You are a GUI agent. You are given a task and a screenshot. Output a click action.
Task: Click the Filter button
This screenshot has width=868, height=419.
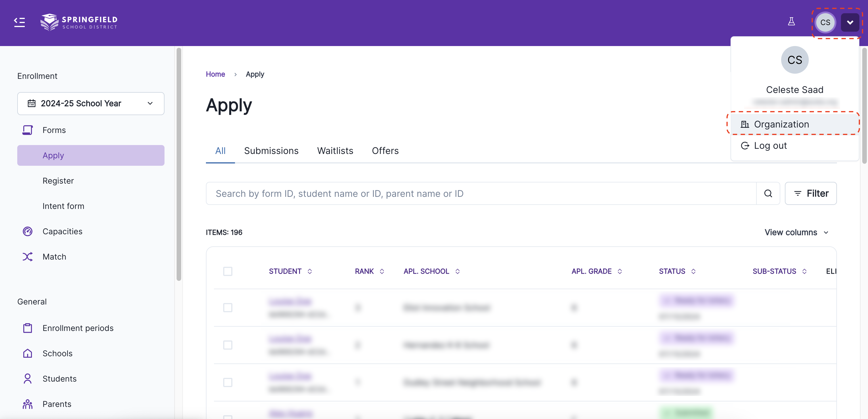(810, 193)
